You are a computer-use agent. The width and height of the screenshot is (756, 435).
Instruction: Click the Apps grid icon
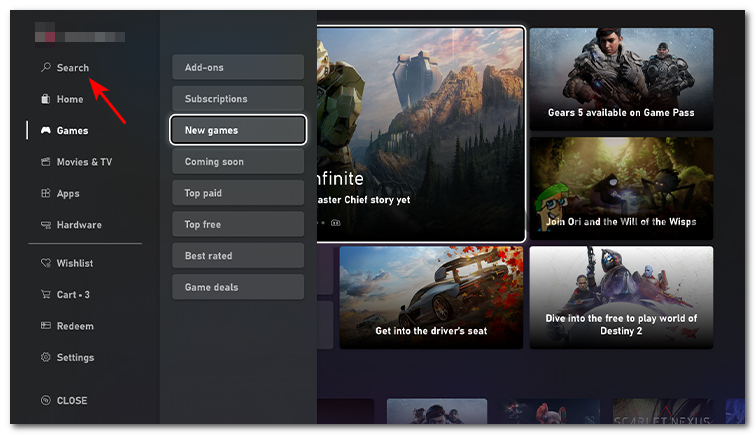(x=45, y=193)
